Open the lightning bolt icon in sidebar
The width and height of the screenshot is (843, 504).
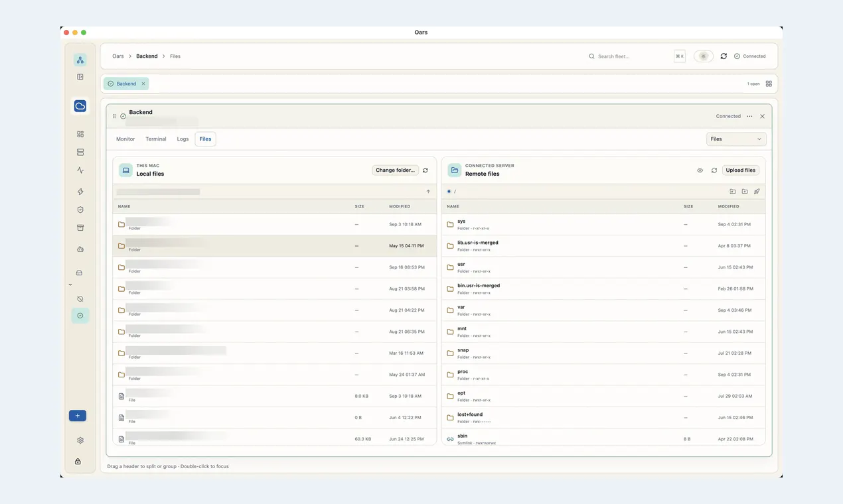[x=80, y=192]
